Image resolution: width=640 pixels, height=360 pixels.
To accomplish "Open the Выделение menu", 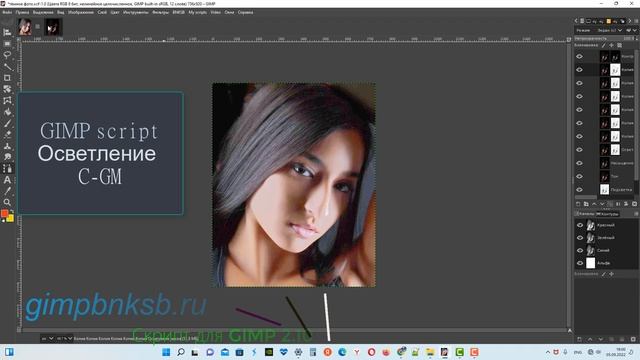I will (x=43, y=12).
